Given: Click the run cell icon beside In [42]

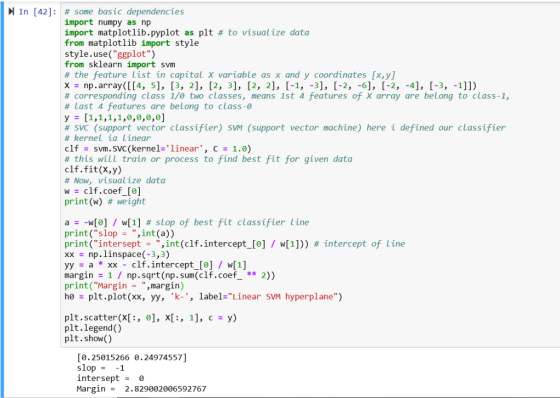Looking at the screenshot, I should point(11,12).
